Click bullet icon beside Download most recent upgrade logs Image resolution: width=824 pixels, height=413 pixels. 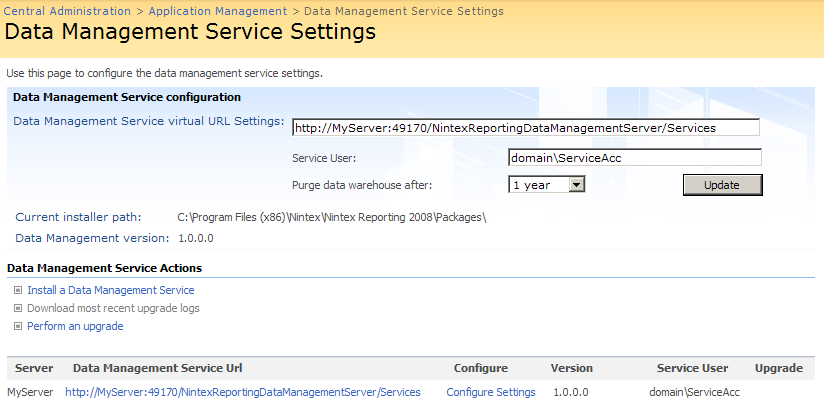18,308
